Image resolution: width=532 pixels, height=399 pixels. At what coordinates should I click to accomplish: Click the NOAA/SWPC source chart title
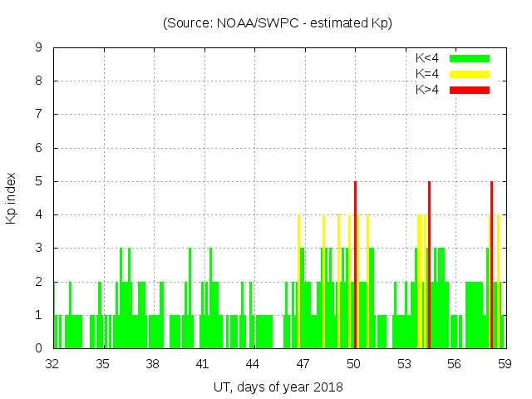(277, 23)
